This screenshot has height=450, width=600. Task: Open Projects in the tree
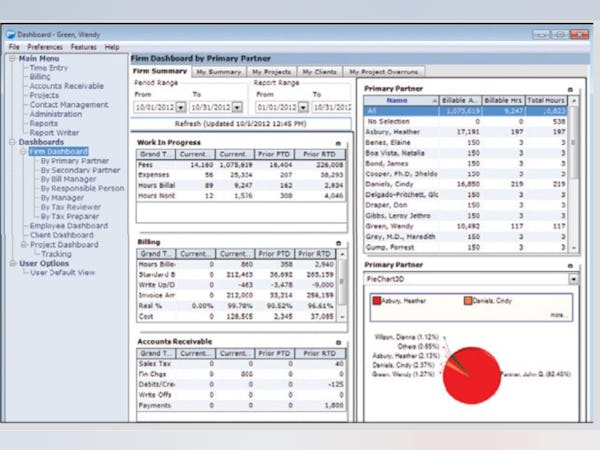coord(44,95)
